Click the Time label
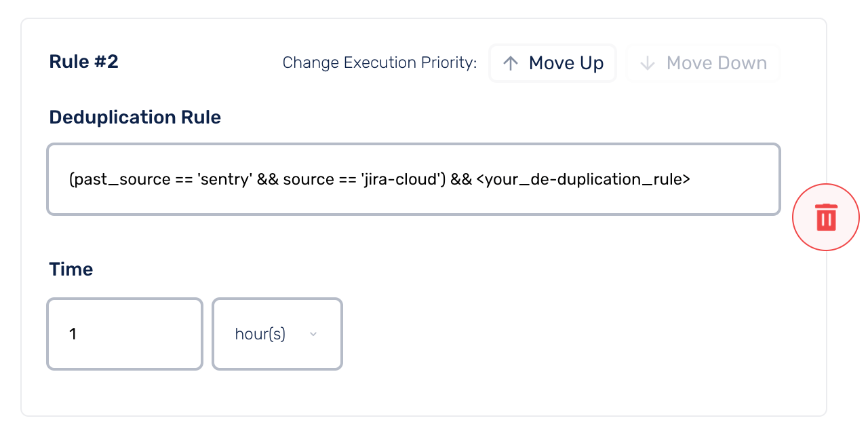Image resolution: width=868 pixels, height=448 pixels. [71, 269]
